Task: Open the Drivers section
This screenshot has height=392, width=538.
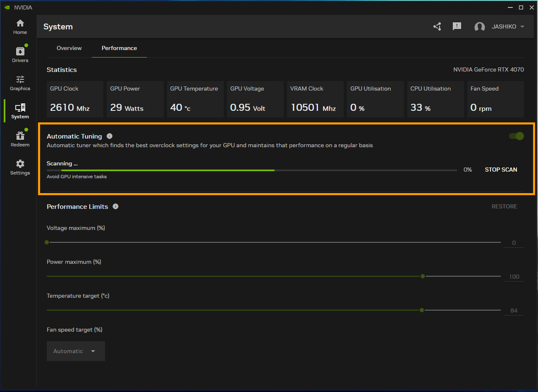Action: click(x=20, y=55)
